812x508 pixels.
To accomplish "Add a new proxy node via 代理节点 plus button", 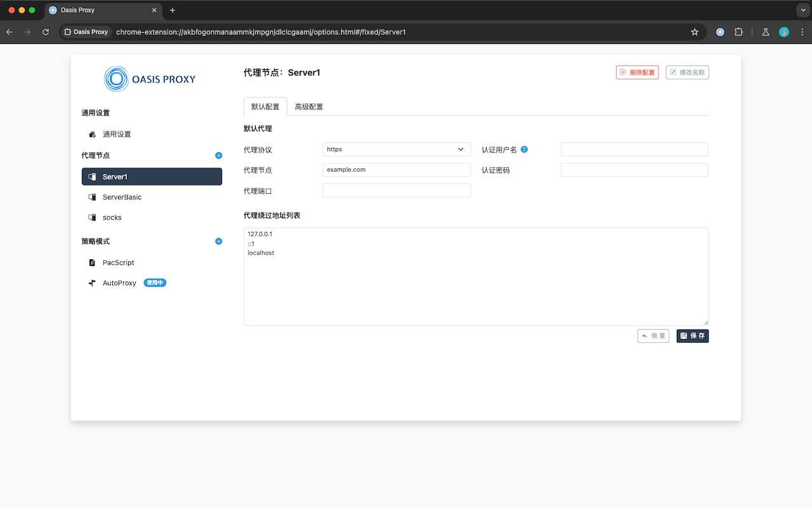I will (218, 155).
